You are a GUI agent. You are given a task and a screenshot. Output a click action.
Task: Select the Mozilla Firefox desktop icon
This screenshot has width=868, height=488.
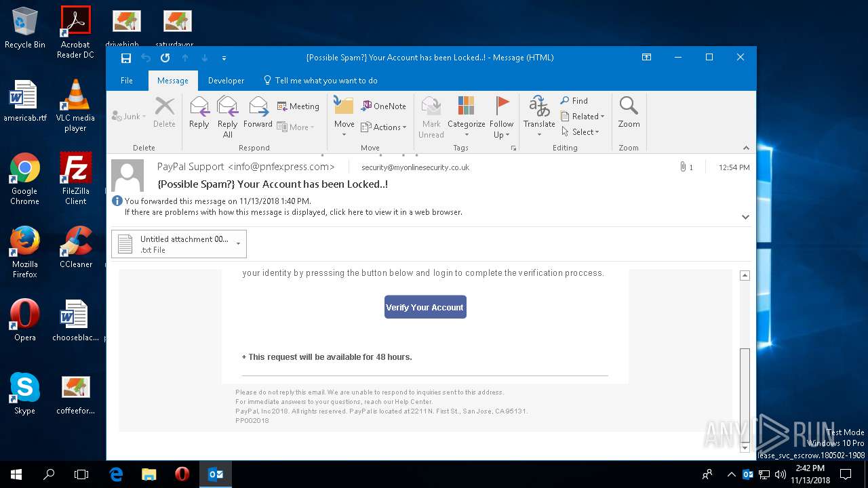[x=25, y=252]
